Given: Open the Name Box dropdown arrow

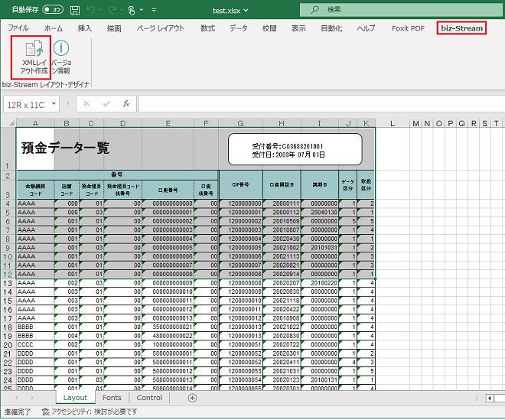Looking at the screenshot, I should 54,104.
